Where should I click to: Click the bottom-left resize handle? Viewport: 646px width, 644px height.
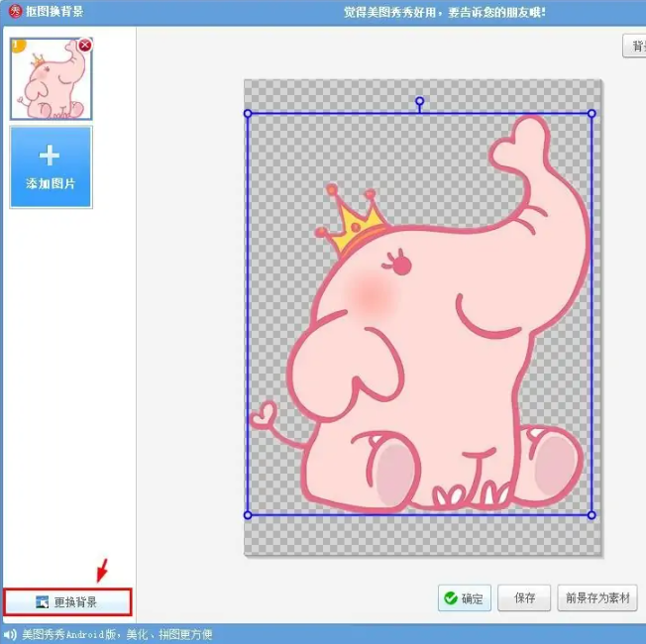(x=248, y=515)
